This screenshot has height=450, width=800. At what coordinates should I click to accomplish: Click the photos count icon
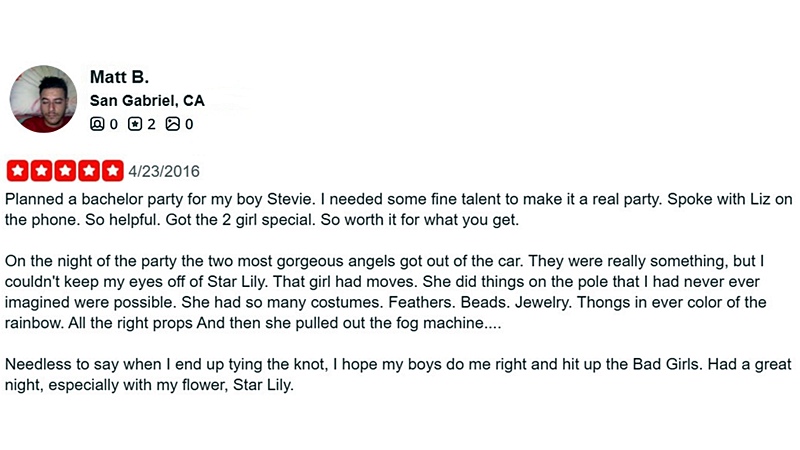pos(172,124)
